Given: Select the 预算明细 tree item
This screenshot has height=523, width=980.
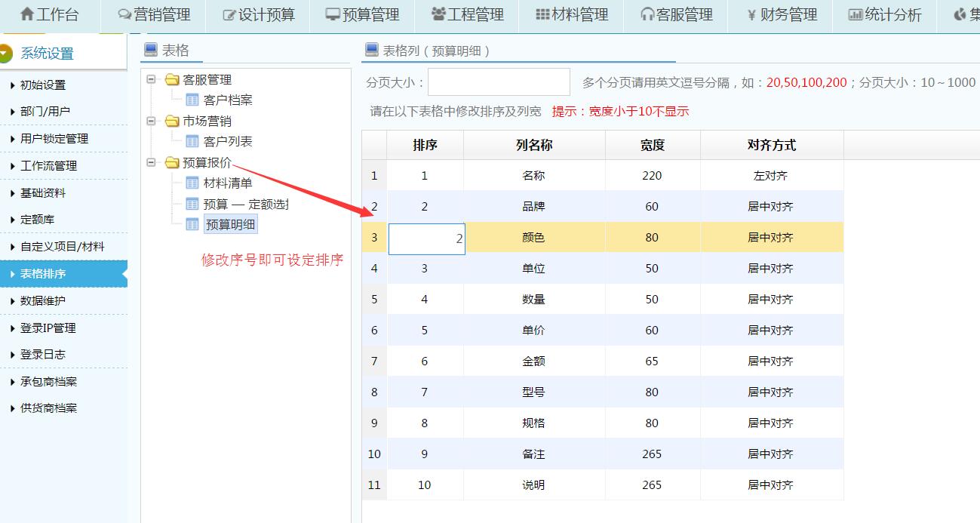Looking at the screenshot, I should (231, 224).
